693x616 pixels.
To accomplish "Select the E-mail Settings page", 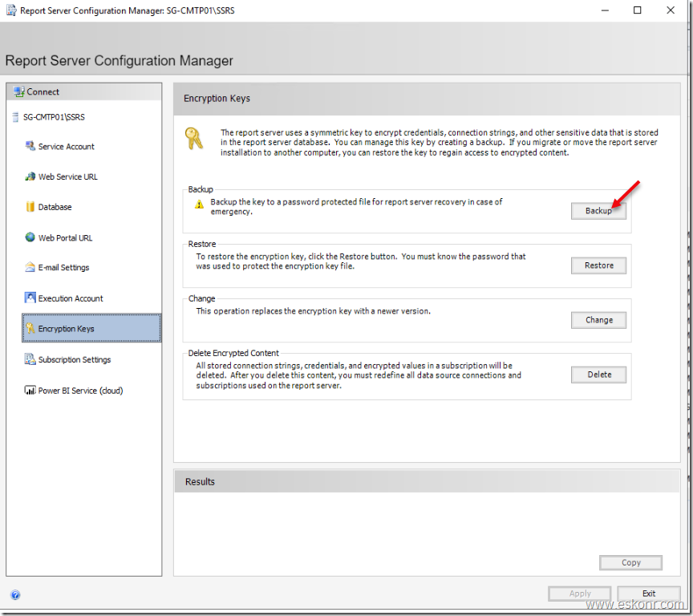I will (x=63, y=267).
